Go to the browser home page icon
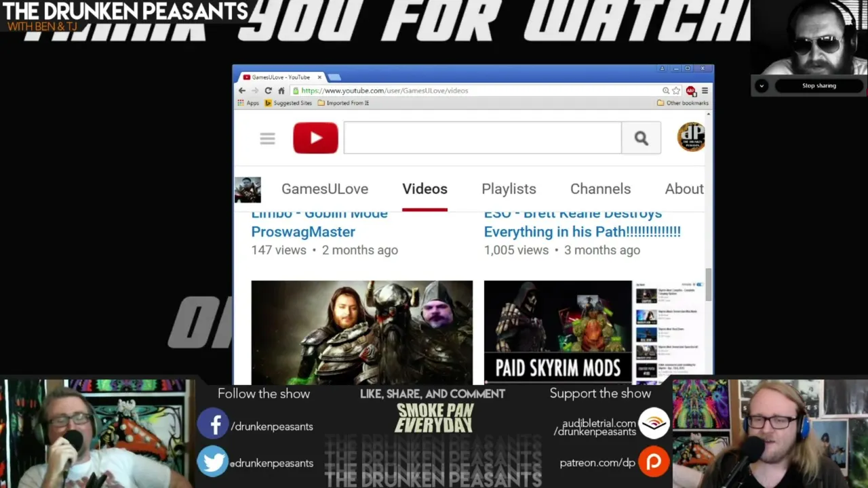The height and width of the screenshot is (488, 868). coord(281,91)
